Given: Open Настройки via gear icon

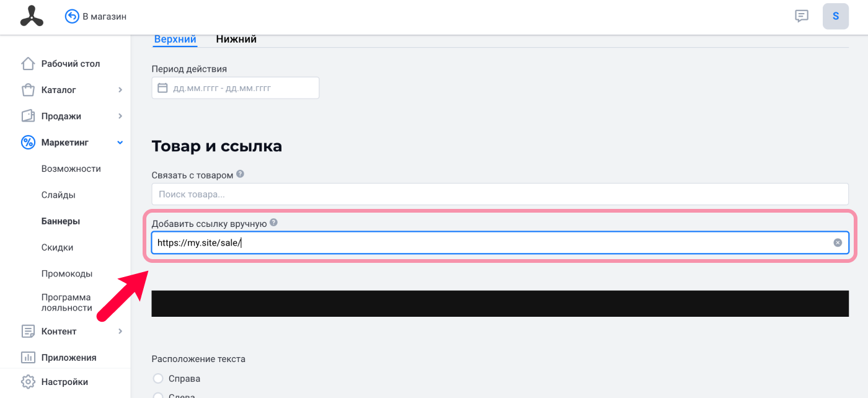Looking at the screenshot, I should (x=28, y=382).
